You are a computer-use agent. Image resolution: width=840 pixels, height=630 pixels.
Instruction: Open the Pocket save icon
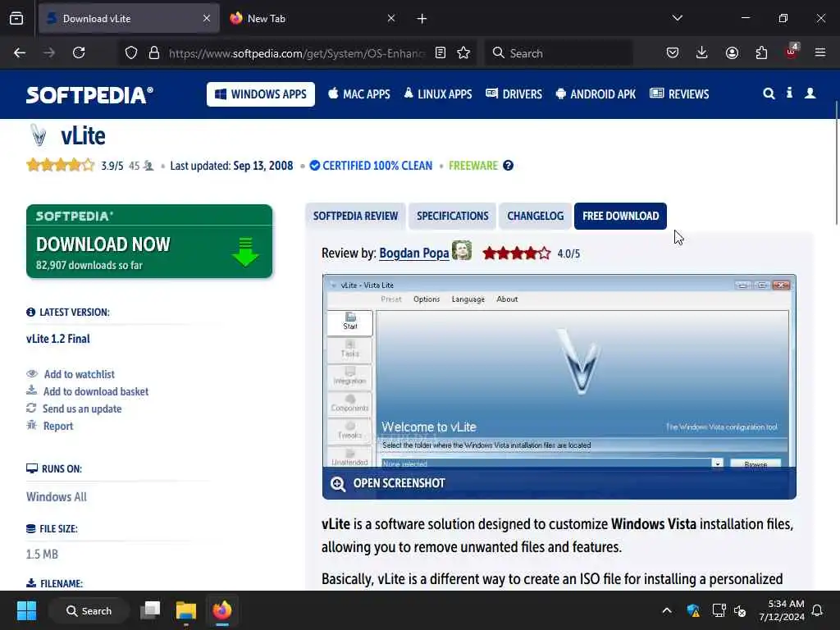tap(673, 53)
